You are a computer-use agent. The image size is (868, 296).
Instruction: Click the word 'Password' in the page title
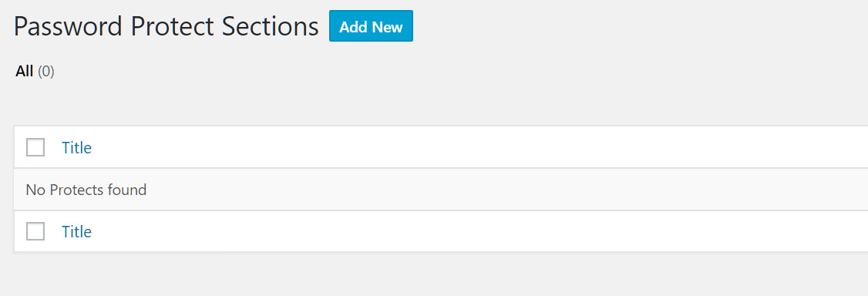point(68,26)
